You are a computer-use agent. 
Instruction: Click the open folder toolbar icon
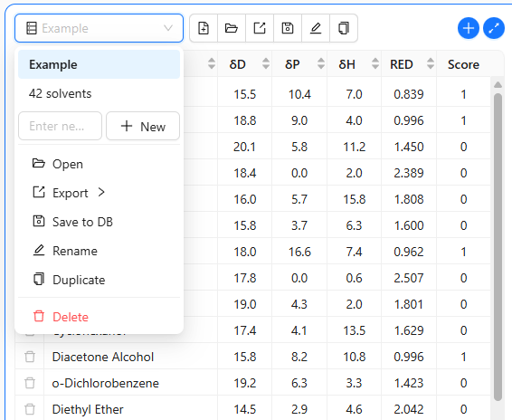click(232, 28)
